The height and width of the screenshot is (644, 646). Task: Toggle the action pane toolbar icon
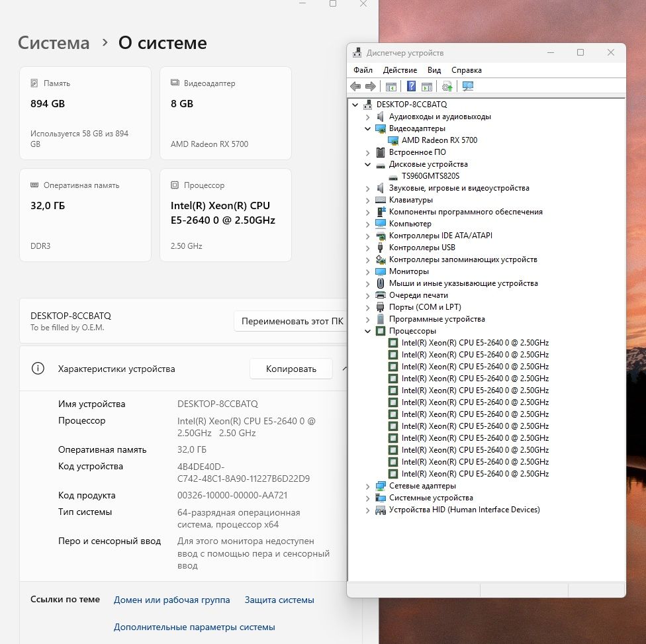tap(427, 87)
